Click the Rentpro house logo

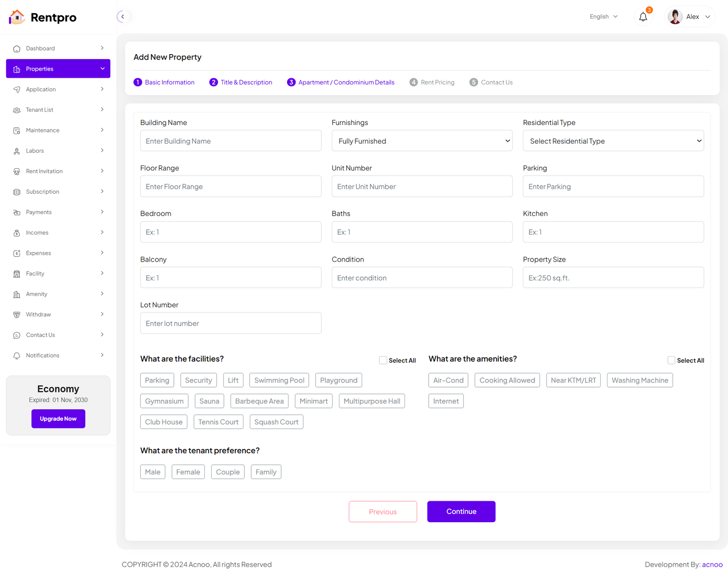pos(17,17)
